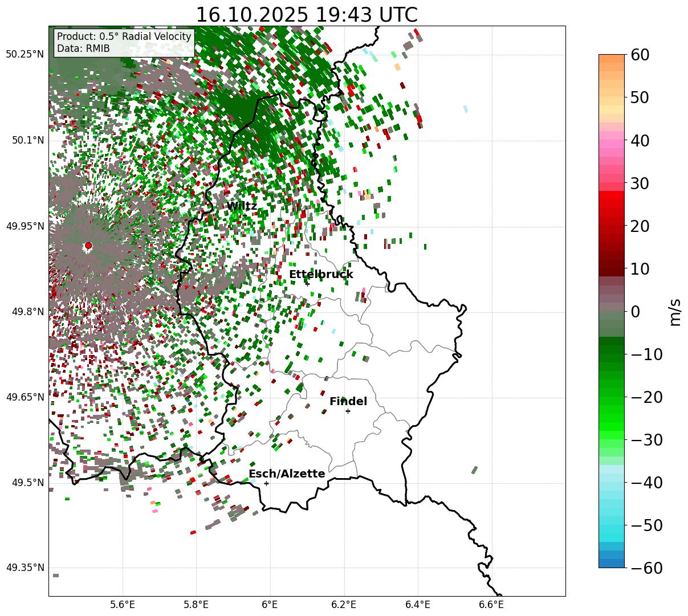Click the pink colorbar band near 40
Viewport: 688px width, 616px height.
pyautogui.click(x=612, y=140)
